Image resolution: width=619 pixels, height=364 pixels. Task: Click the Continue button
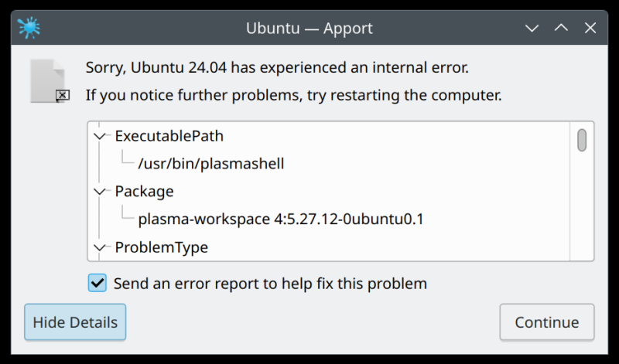547,322
